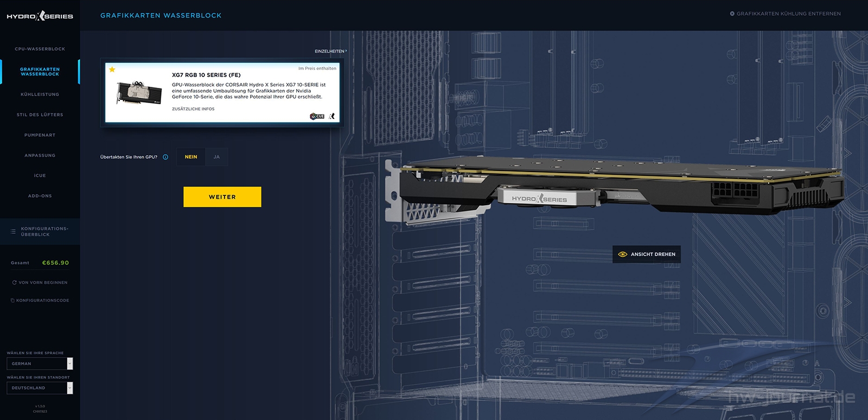Go to Pumpenart step

pos(40,135)
